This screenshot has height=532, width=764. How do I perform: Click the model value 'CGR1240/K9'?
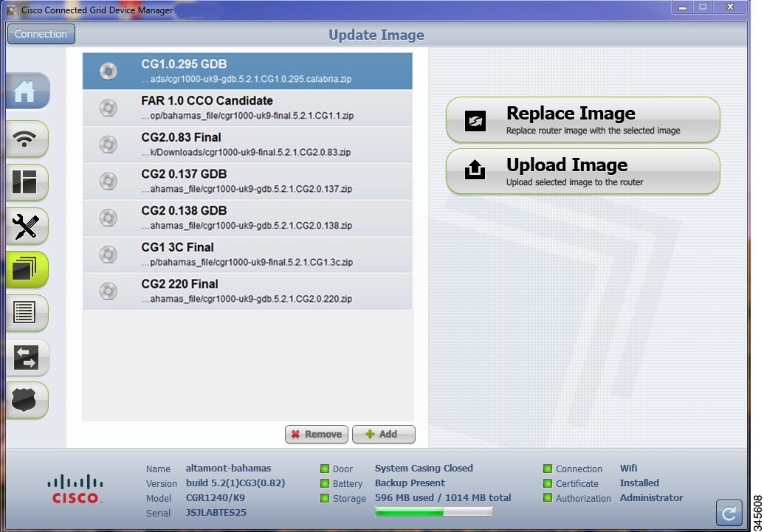[x=216, y=498]
